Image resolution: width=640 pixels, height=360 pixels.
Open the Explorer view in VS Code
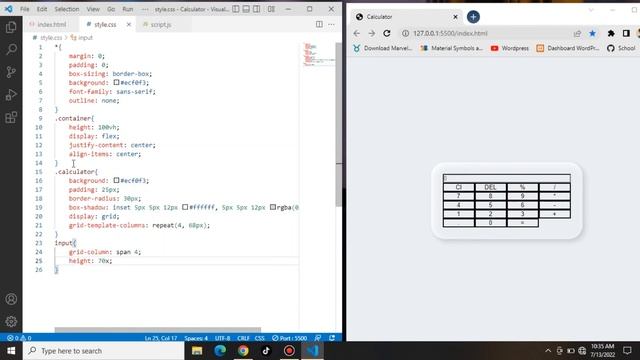(11, 27)
